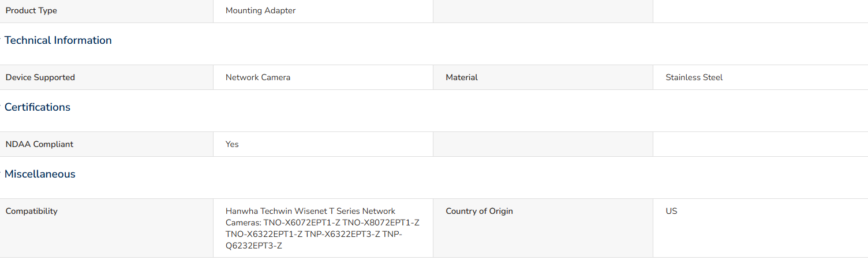Image resolution: width=868 pixels, height=260 pixels.
Task: Click the Yes value for NDAA Compliant
Action: coord(232,144)
